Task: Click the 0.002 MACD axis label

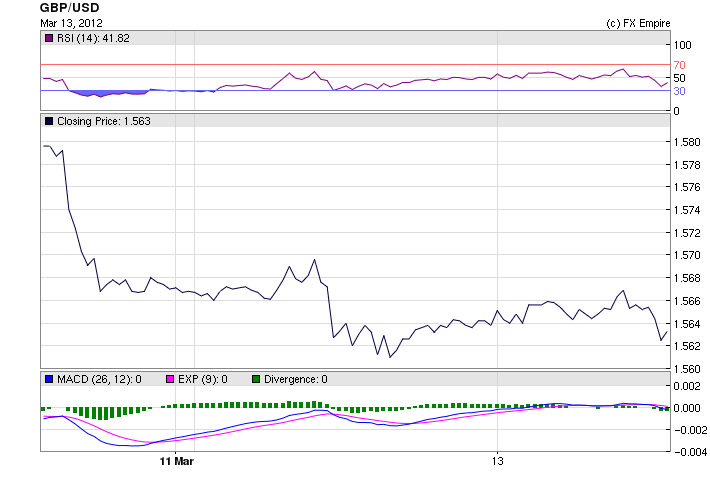Action: coord(687,386)
